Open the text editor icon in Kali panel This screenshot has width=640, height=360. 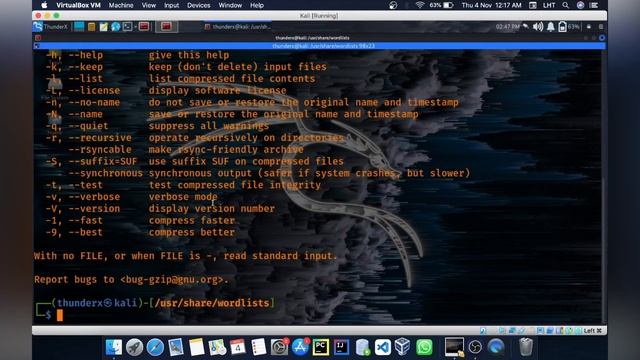click(103, 27)
